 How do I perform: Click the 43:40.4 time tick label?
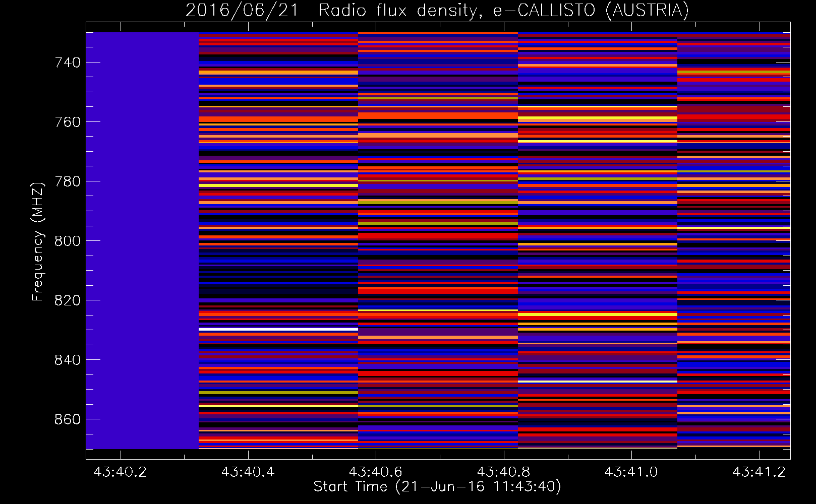coord(248,472)
